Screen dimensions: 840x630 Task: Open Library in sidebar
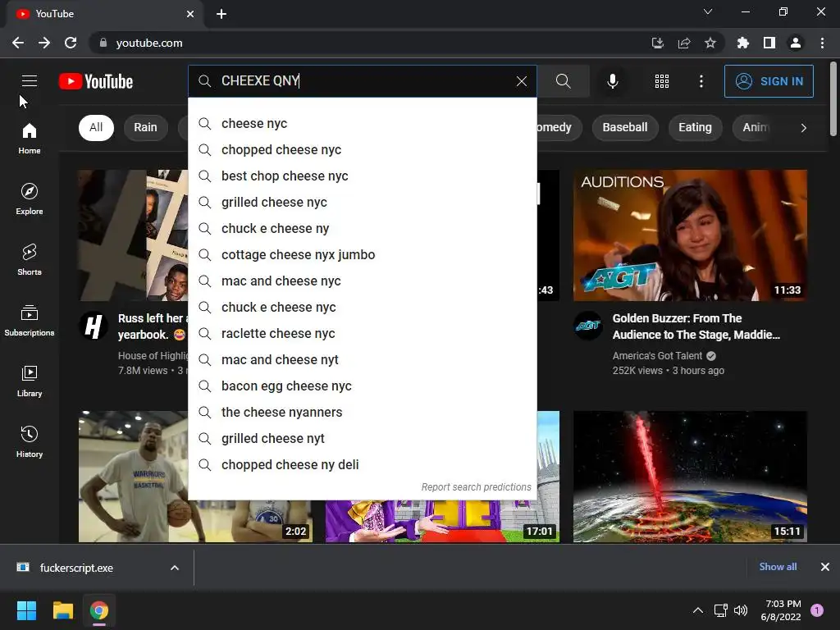pyautogui.click(x=30, y=381)
